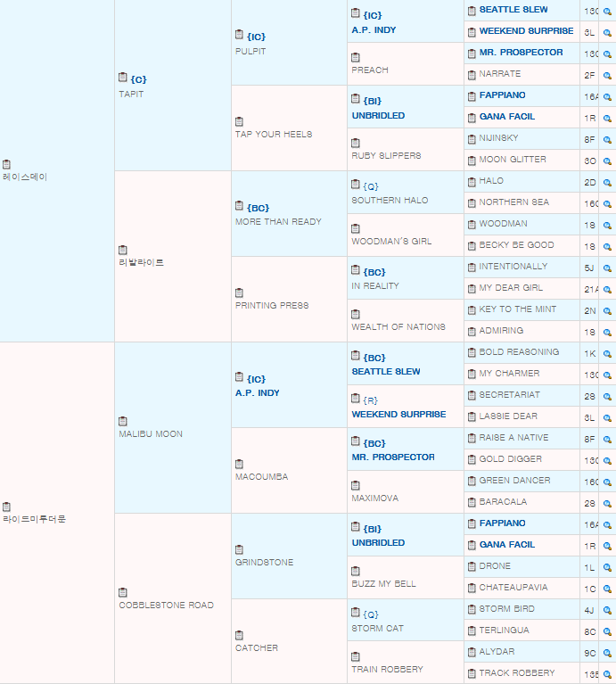
Task: Open the clipboard icon above PULPIT
Action: (239, 35)
